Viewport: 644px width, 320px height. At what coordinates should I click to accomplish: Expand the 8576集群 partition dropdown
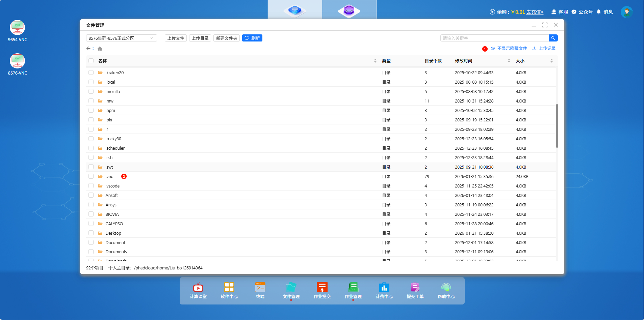[121, 38]
